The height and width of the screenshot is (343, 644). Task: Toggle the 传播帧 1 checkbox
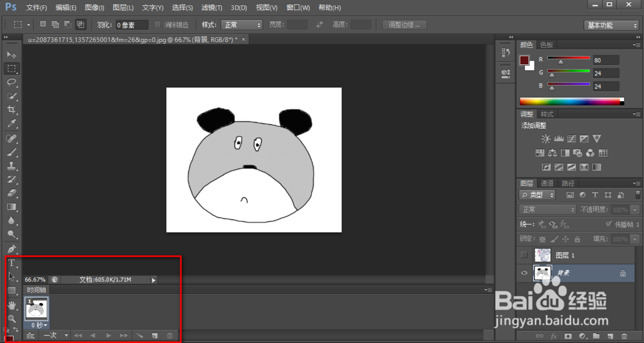click(609, 225)
